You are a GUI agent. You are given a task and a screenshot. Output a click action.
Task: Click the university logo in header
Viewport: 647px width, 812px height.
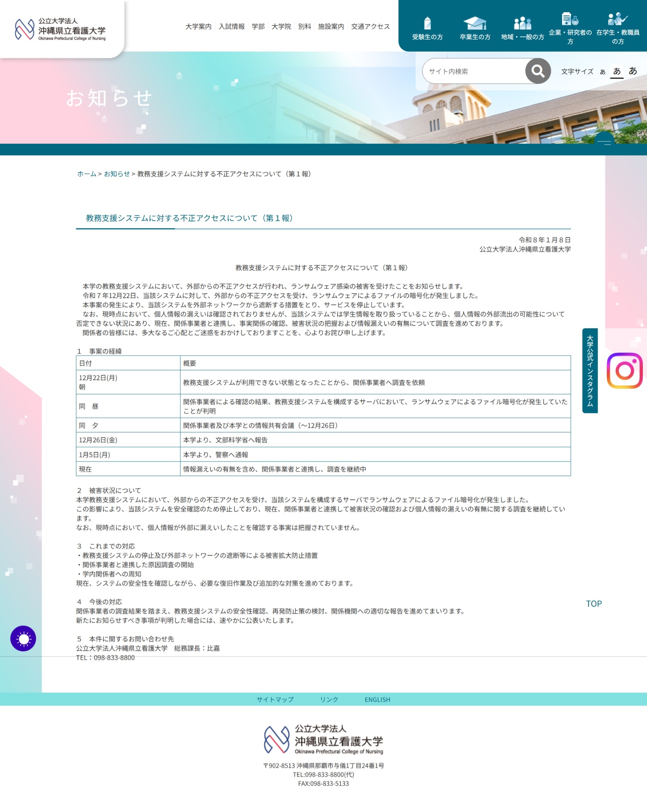pos(60,29)
